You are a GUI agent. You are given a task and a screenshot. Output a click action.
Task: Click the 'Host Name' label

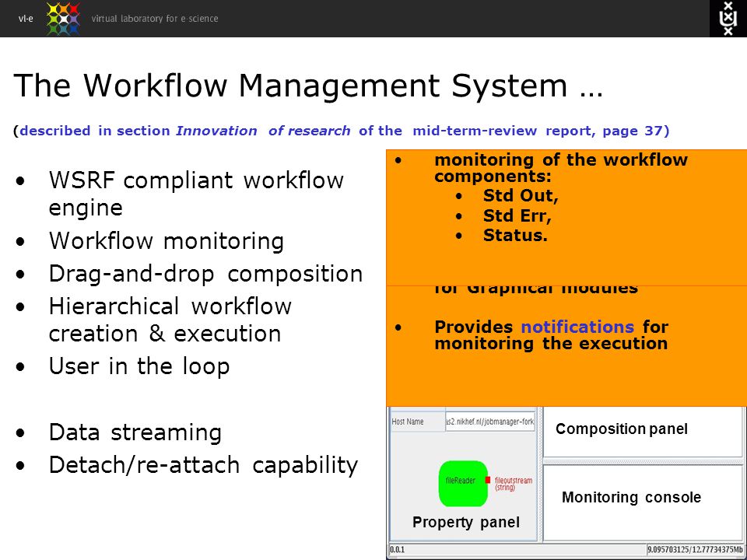[x=408, y=422]
